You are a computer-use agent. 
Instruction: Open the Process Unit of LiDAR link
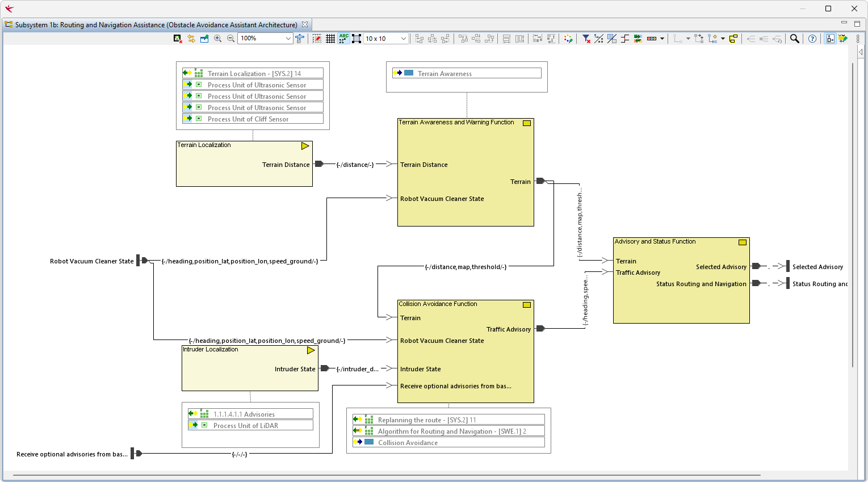coord(250,425)
